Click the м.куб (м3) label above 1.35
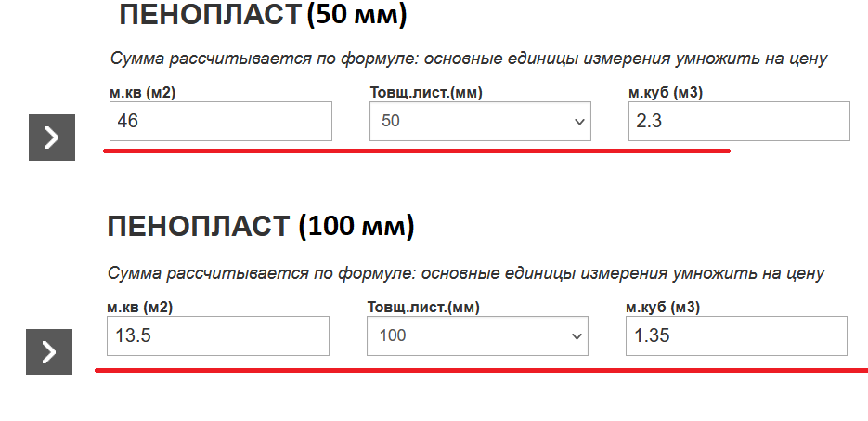This screenshot has width=868, height=421. [663, 308]
